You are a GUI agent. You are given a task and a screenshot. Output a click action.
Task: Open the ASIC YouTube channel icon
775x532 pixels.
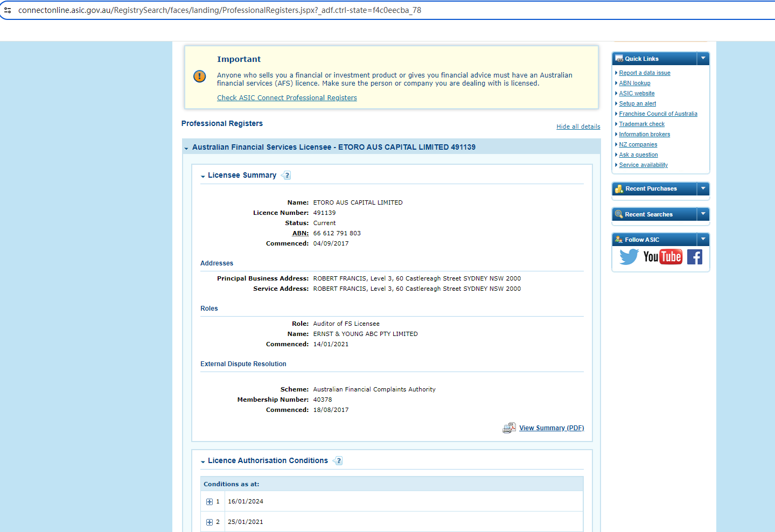tap(662, 257)
